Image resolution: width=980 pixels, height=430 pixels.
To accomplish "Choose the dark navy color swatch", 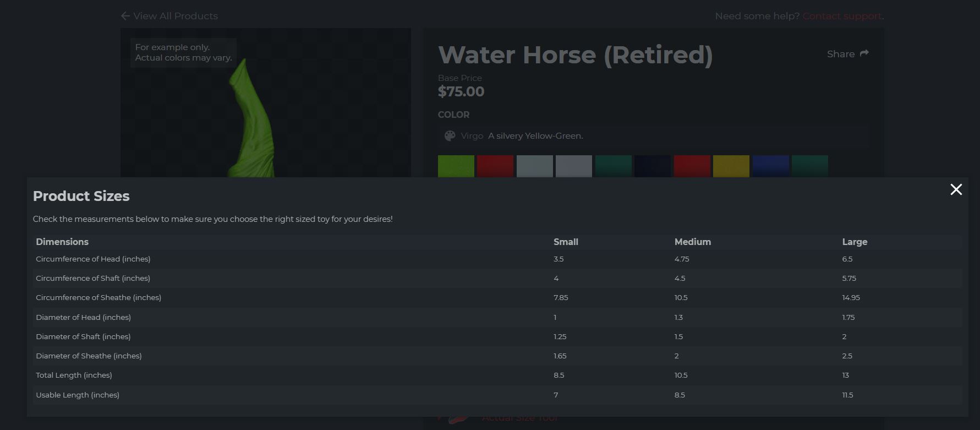I will click(653, 166).
